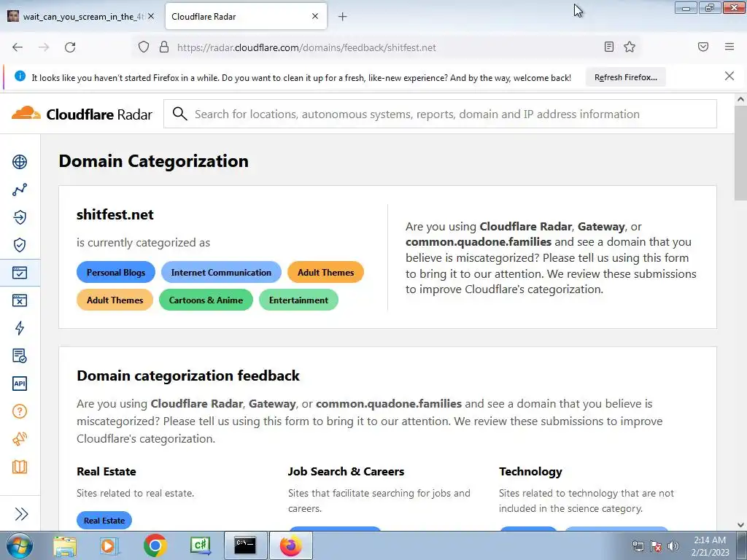Viewport: 747px width, 560px height.
Task: Click the page vertical scrollbar thumb
Action: coord(740,153)
